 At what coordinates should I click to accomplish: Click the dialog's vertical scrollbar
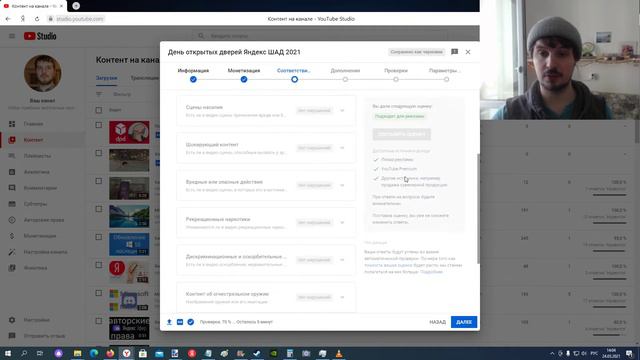click(478, 208)
